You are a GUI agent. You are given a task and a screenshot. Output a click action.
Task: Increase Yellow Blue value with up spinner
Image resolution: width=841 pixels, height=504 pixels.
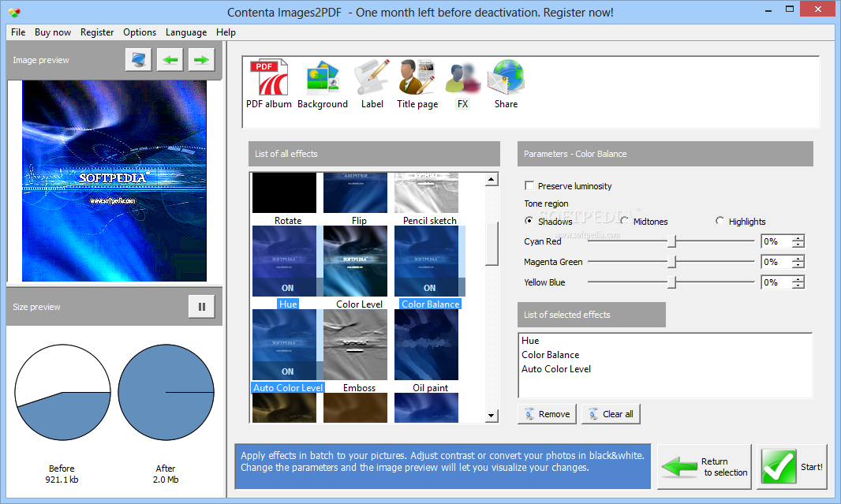pyautogui.click(x=798, y=278)
